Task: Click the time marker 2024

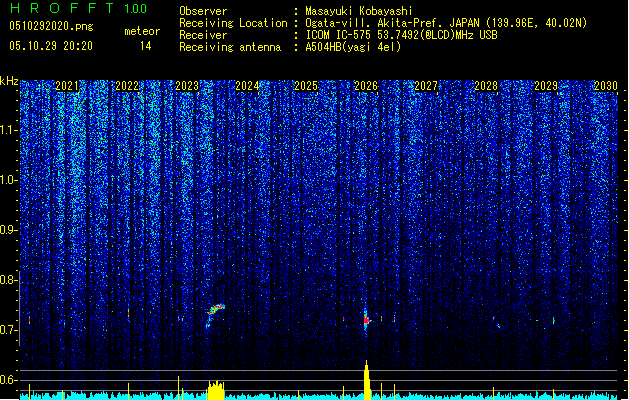Action: pyautogui.click(x=247, y=86)
